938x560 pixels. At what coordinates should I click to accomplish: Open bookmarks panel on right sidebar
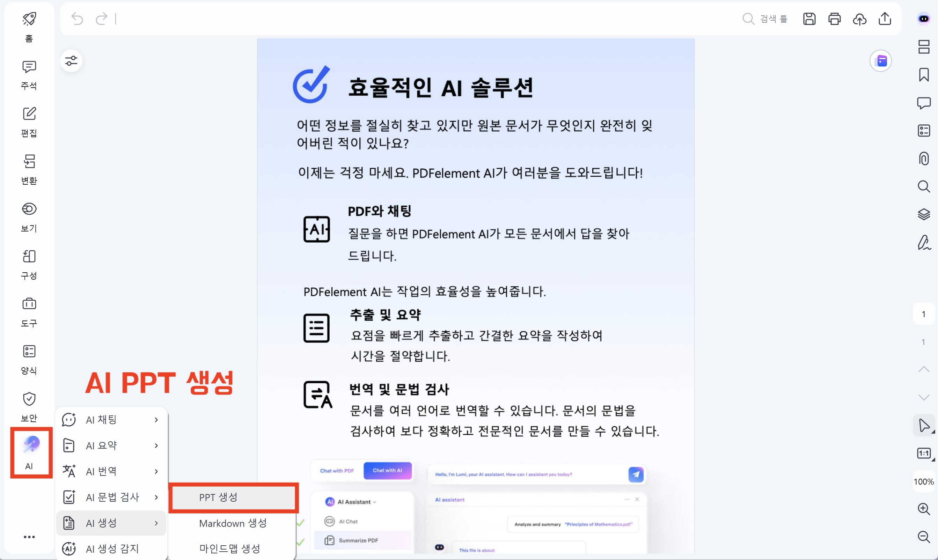[x=924, y=75]
